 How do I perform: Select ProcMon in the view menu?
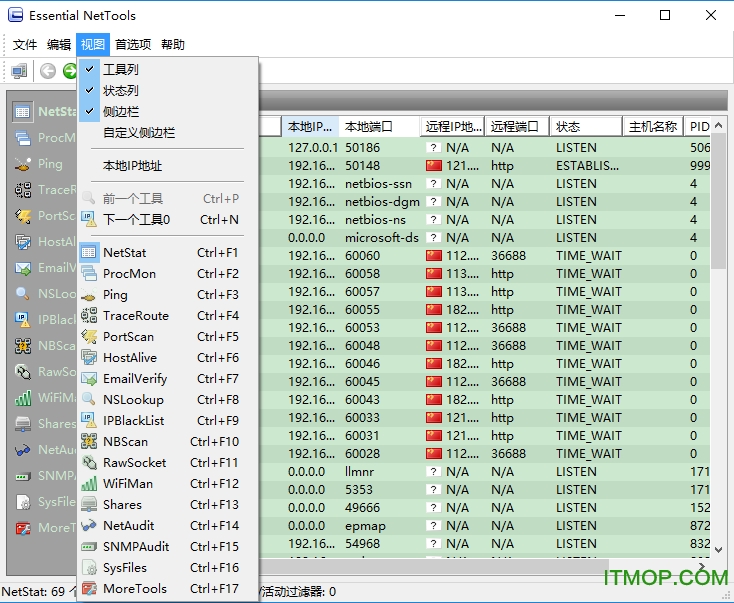point(168,273)
